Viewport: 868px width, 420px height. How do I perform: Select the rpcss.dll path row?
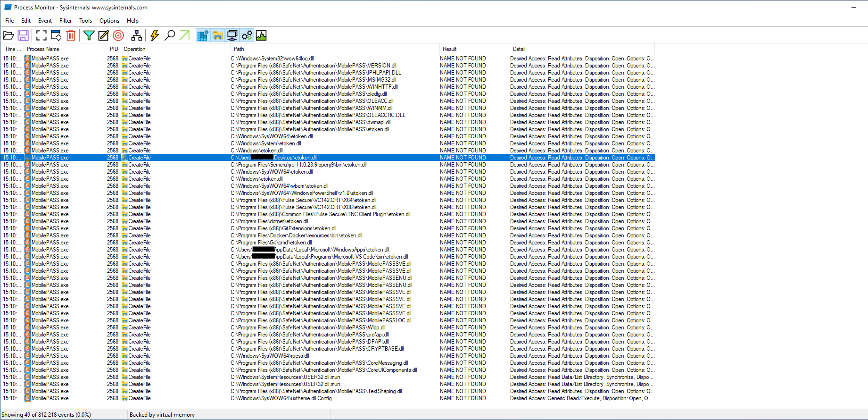(x=328, y=356)
